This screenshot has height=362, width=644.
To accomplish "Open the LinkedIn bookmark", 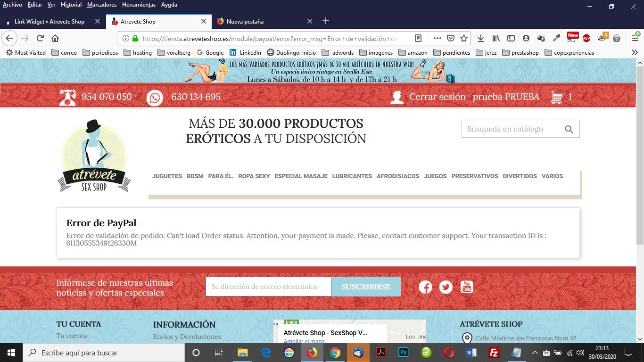I will (245, 53).
